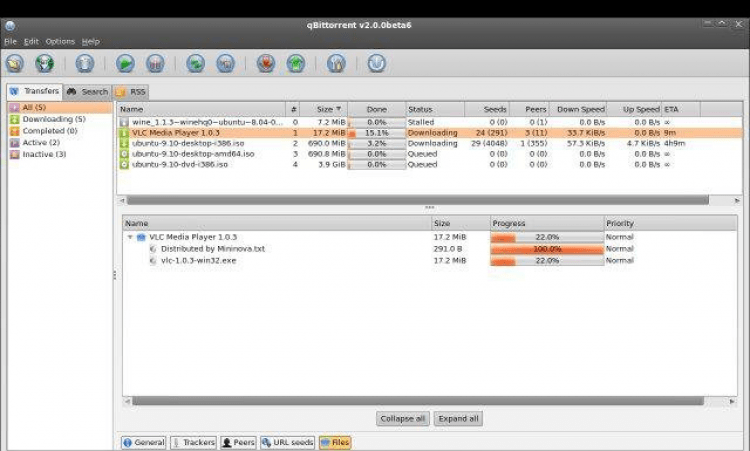
Task: Show the Trackers panel button
Action: click(193, 442)
